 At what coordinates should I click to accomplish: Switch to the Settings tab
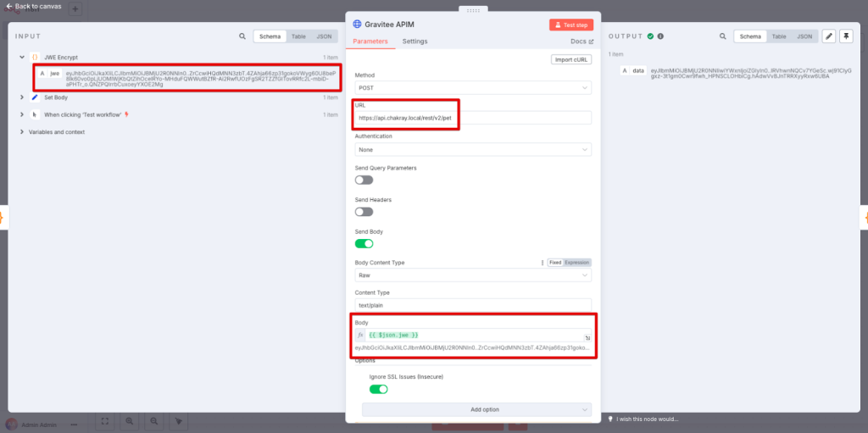pyautogui.click(x=415, y=42)
